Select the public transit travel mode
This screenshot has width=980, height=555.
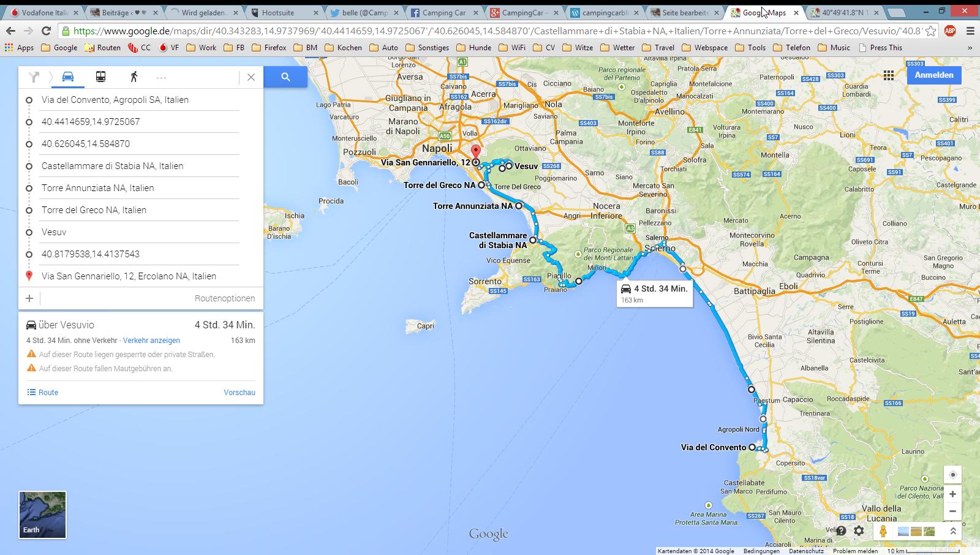click(x=100, y=77)
